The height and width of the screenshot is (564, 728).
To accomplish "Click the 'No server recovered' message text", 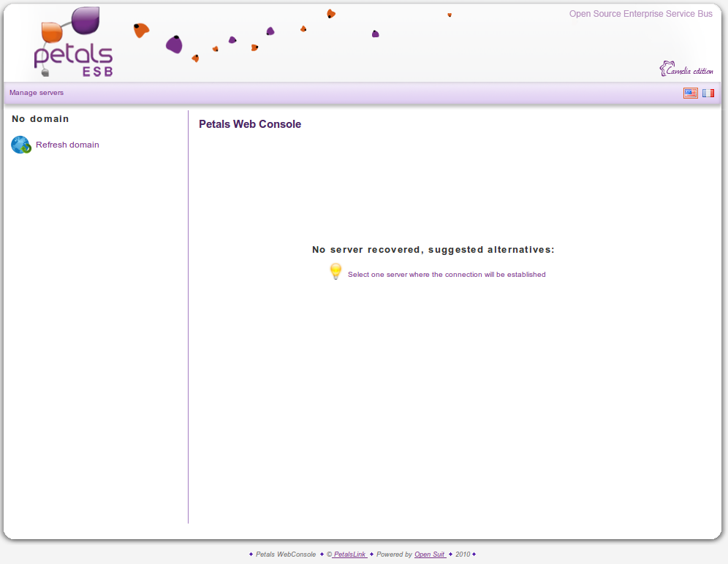I will (x=433, y=250).
